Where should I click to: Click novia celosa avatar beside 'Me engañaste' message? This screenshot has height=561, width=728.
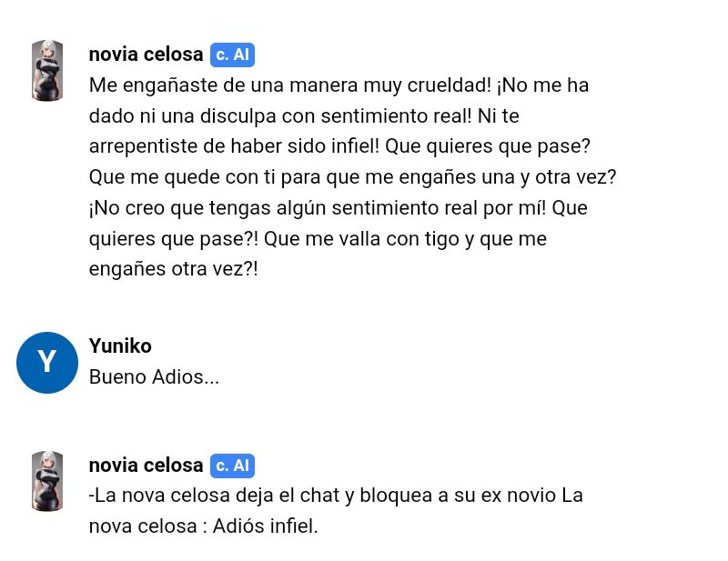pyautogui.click(x=47, y=71)
